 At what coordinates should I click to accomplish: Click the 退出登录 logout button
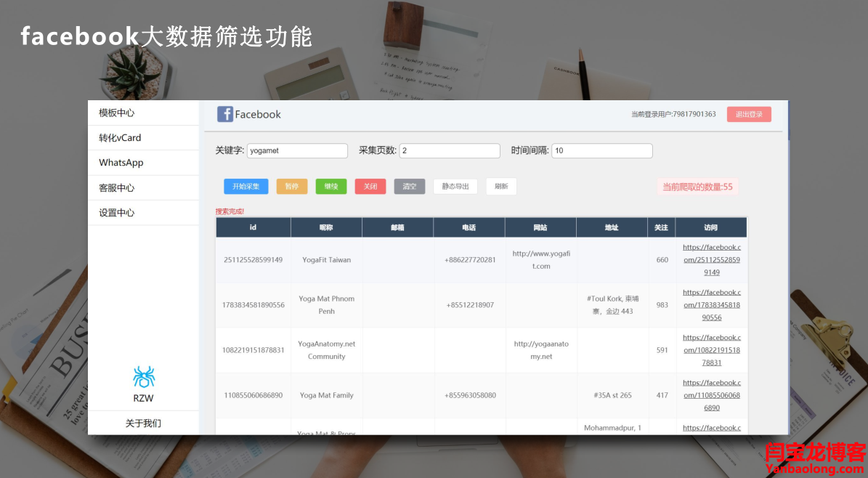[x=748, y=114]
